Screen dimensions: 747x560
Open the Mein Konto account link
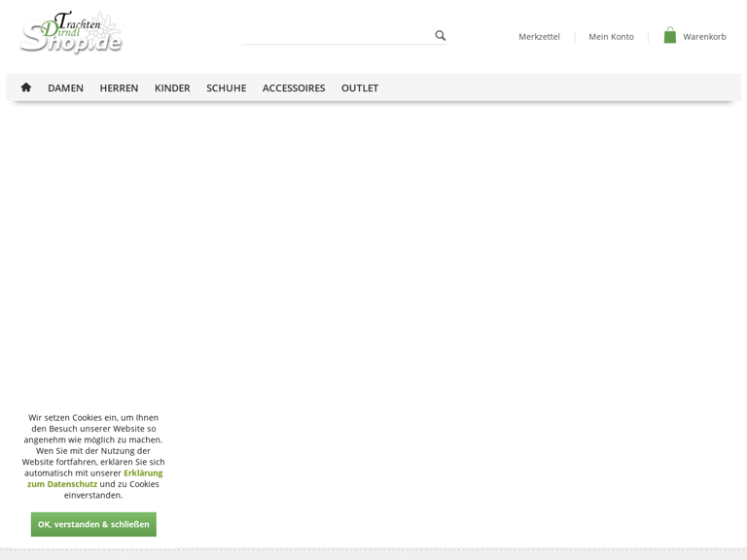pos(611,37)
